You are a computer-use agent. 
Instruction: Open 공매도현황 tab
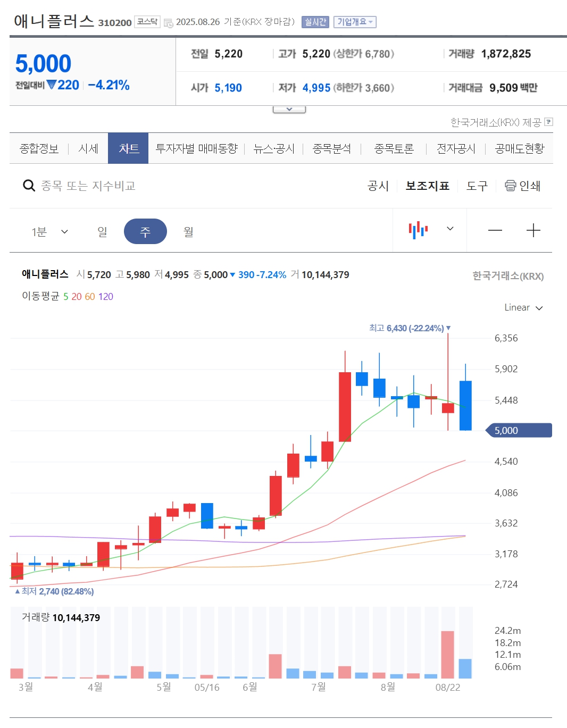point(520,148)
